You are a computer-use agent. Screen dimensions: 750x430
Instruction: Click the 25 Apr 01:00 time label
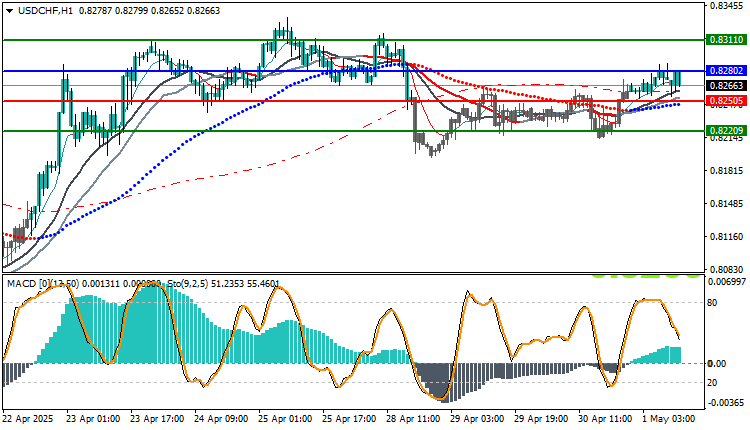click(285, 419)
